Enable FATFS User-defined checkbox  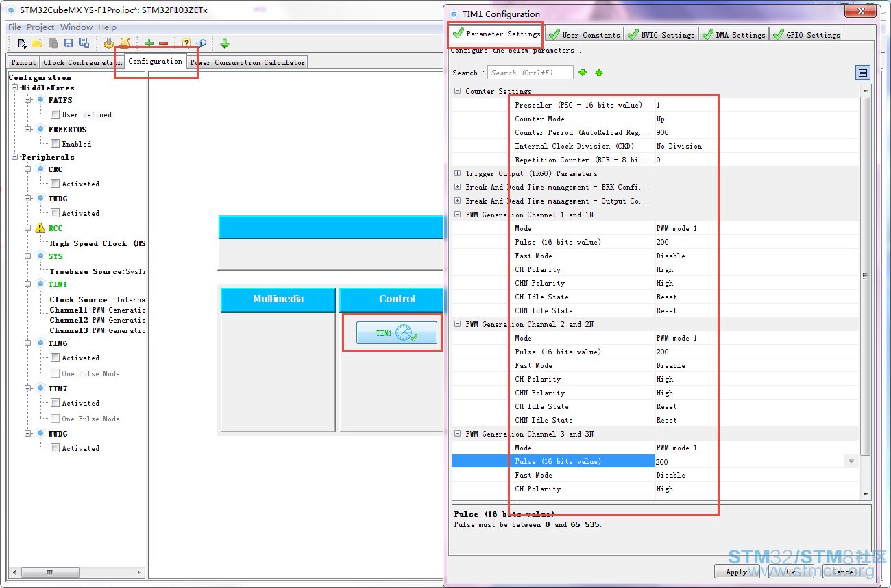(x=55, y=114)
